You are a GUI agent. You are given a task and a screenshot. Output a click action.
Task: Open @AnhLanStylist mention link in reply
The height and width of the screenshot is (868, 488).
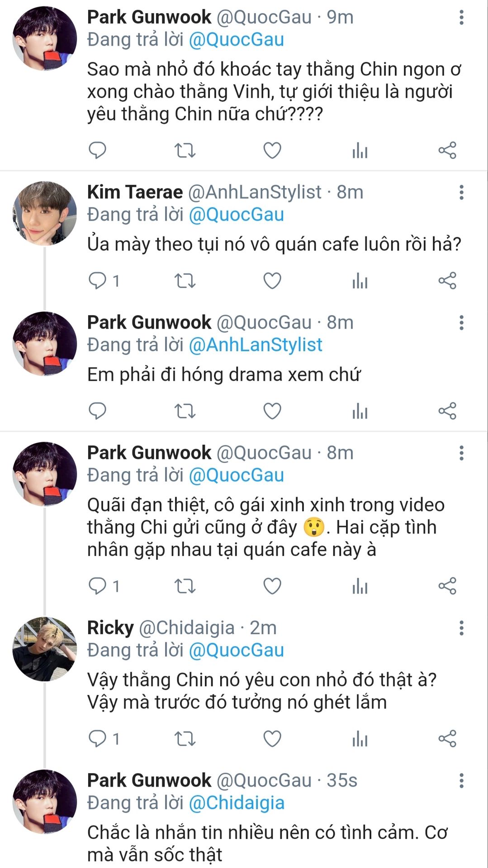(255, 345)
